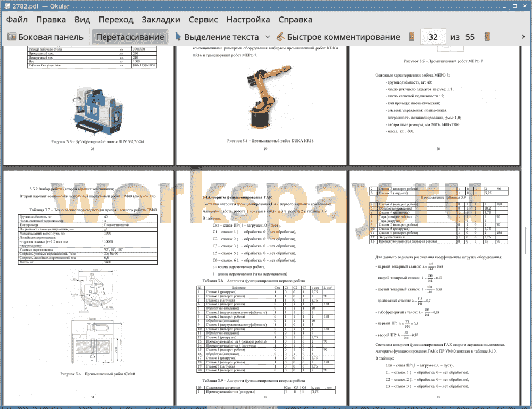Click the СМ40 robot technical drawing
532x409 pixels.
click(96, 317)
